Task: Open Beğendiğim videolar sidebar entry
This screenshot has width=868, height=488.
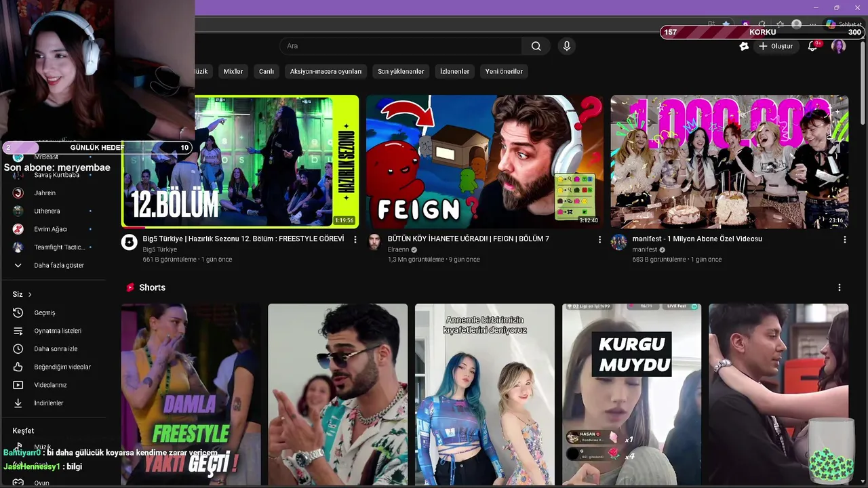Action: (x=54, y=367)
